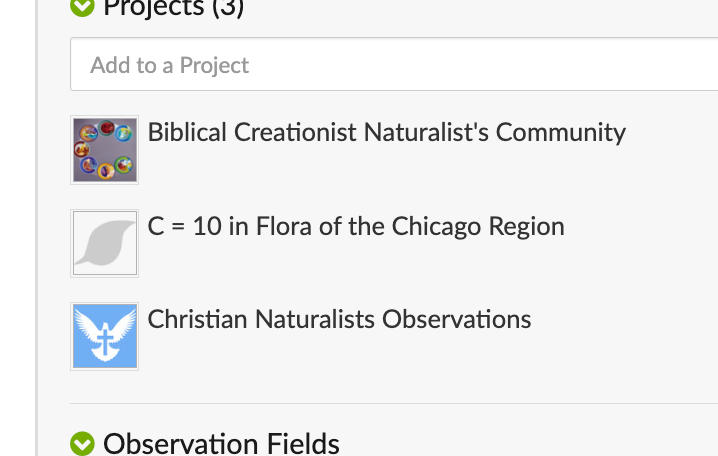Select the colorful circle emblem thumbnail

[x=105, y=150]
